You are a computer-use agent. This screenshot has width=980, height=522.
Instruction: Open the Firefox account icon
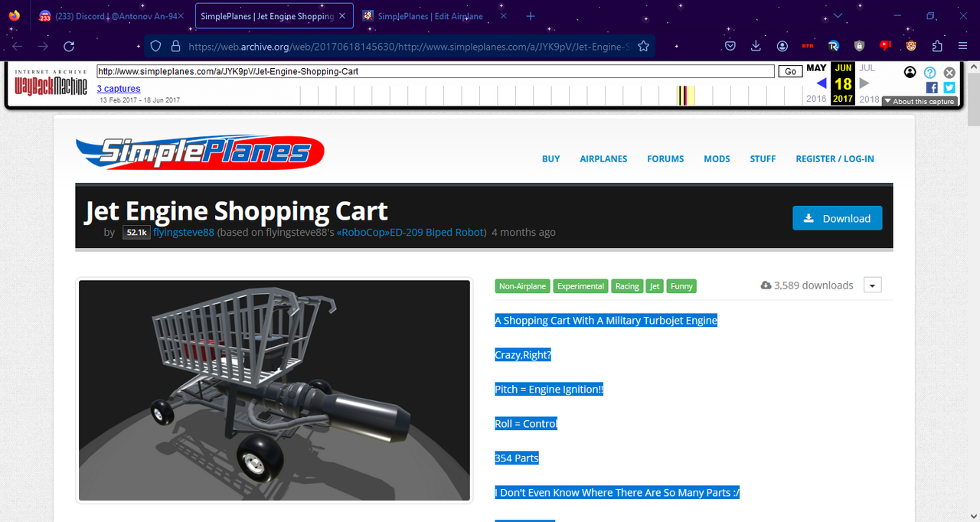point(782,46)
